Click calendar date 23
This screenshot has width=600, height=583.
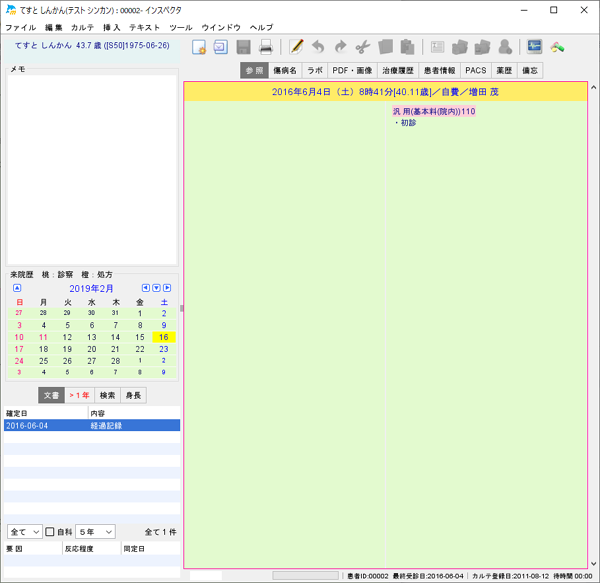click(164, 349)
